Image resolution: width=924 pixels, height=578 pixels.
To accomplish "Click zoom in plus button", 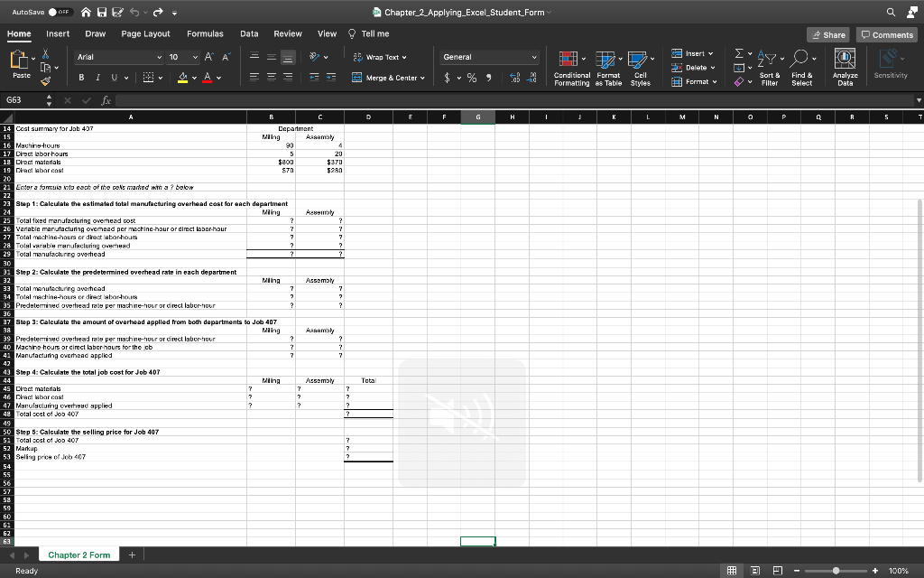I will coord(875,571).
